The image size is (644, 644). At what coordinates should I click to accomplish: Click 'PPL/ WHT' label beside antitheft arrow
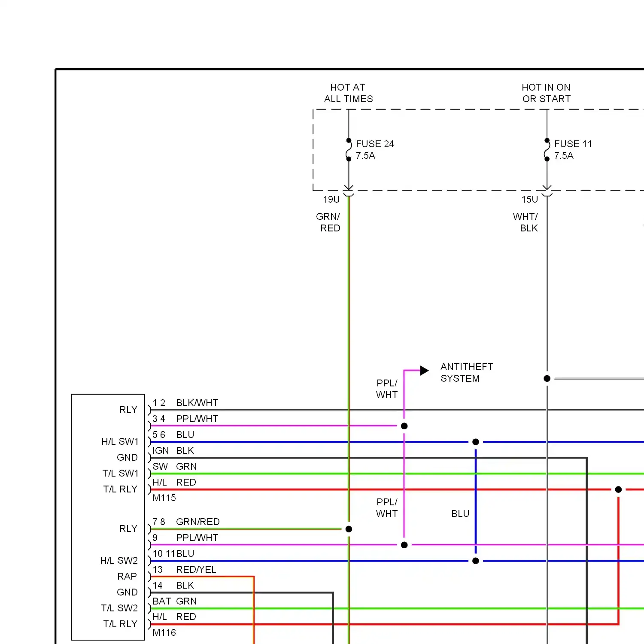(387, 389)
